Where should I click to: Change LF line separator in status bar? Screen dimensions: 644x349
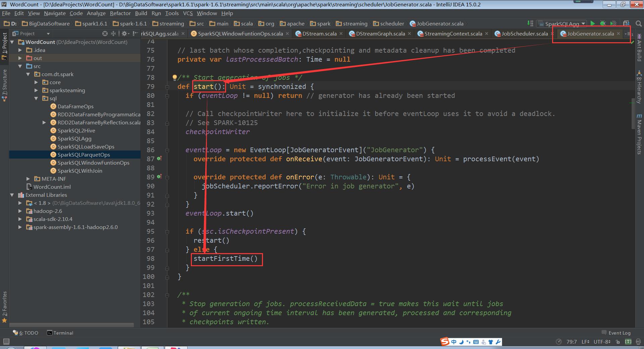coord(585,342)
